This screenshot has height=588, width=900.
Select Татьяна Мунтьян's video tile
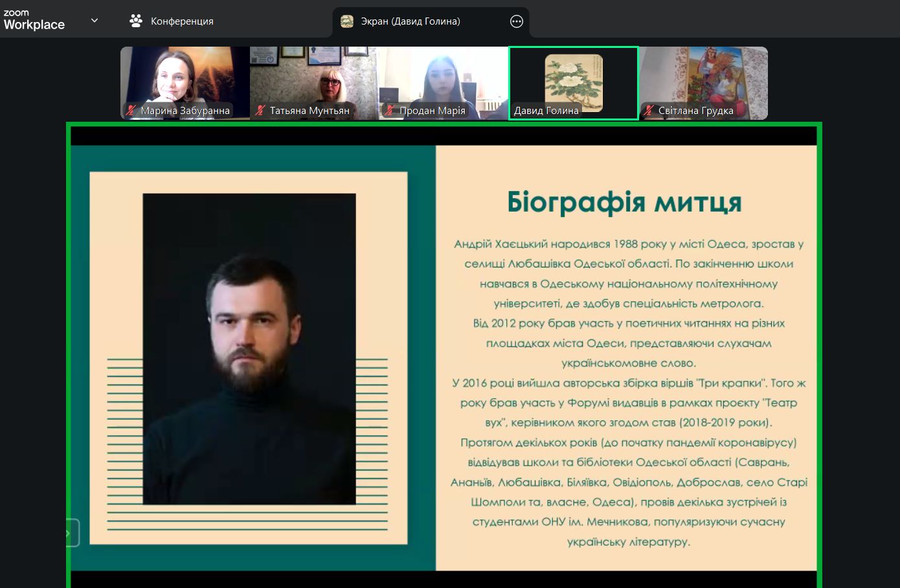(x=314, y=78)
